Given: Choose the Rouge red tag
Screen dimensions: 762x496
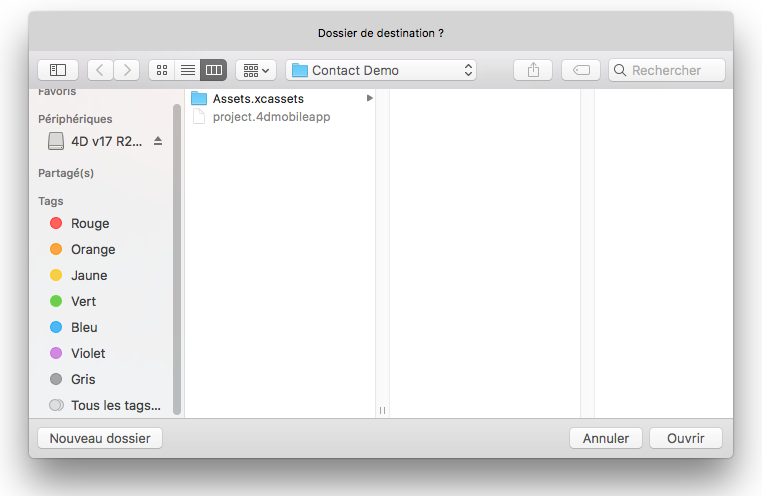Looking at the screenshot, I should [89, 223].
